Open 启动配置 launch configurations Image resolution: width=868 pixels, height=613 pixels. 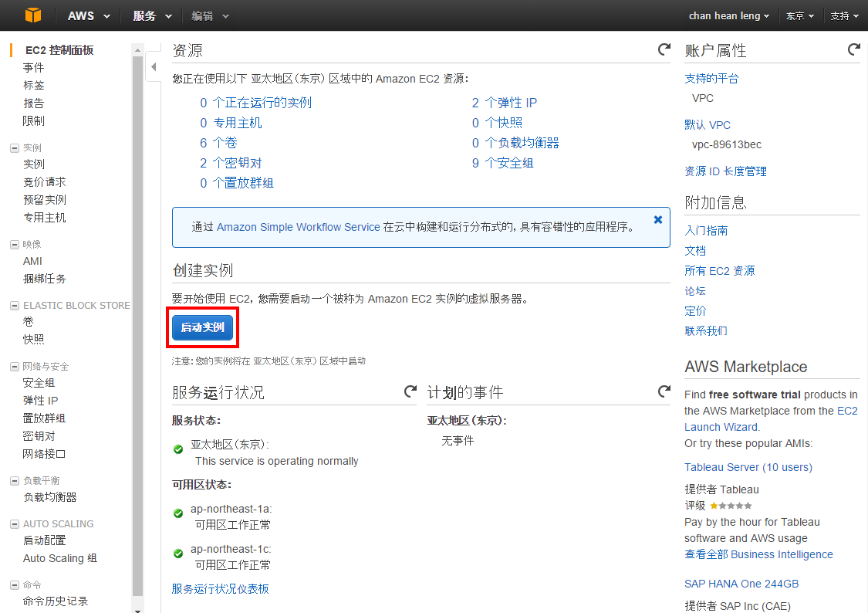coord(44,540)
